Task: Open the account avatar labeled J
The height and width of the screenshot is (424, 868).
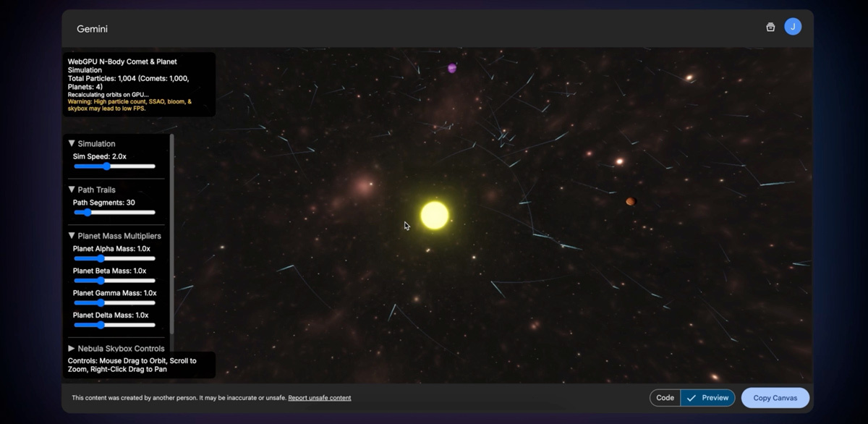Action: (793, 27)
